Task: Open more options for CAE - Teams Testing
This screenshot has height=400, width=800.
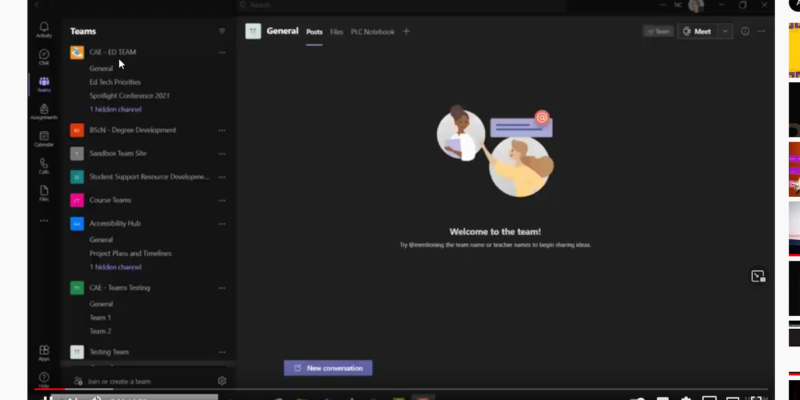Action: (x=222, y=288)
